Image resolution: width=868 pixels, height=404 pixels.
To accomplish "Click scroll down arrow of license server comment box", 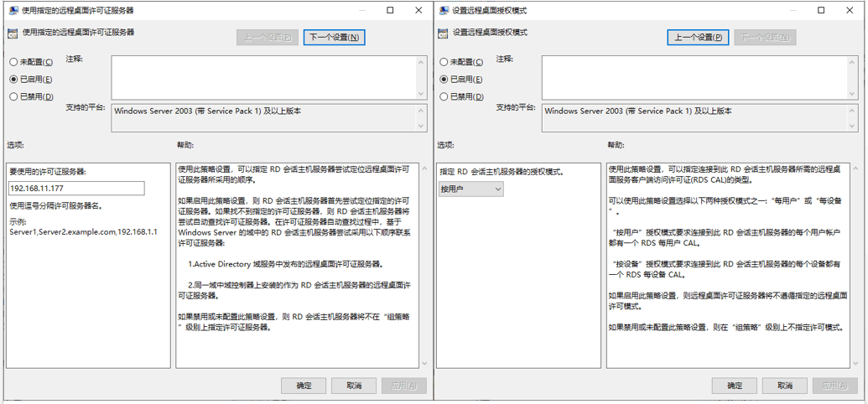I will pyautogui.click(x=422, y=92).
